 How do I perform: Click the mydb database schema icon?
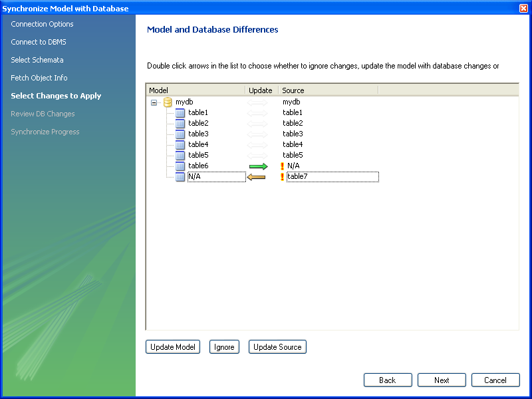(168, 102)
